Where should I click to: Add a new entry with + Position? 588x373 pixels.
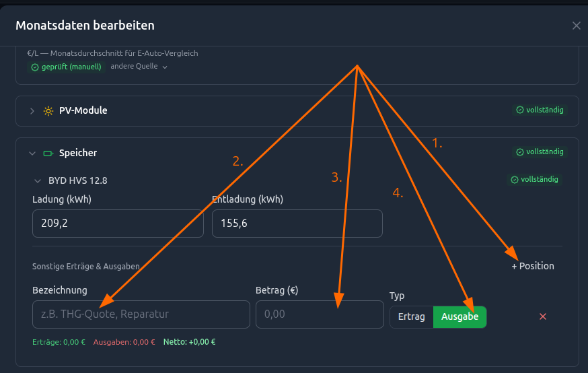(x=533, y=266)
